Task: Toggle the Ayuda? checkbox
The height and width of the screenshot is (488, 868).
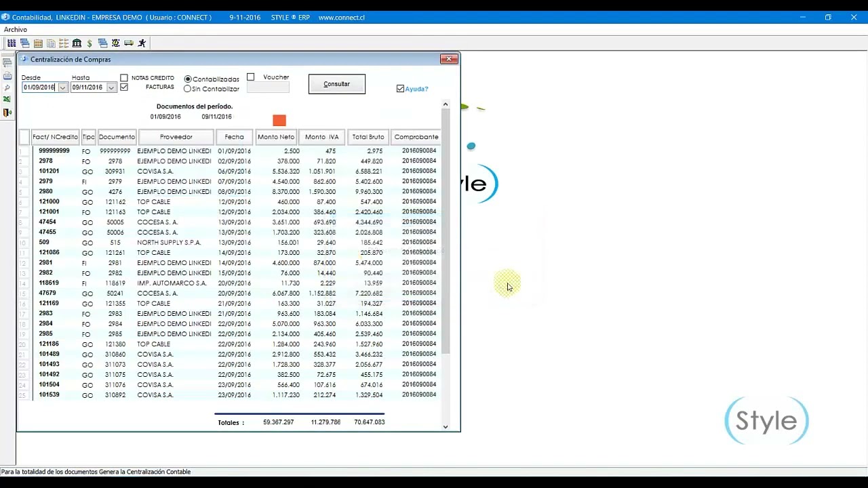Action: [x=400, y=89]
